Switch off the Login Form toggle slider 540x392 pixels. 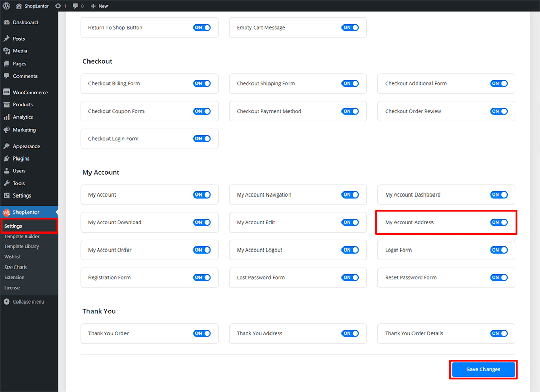(498, 250)
